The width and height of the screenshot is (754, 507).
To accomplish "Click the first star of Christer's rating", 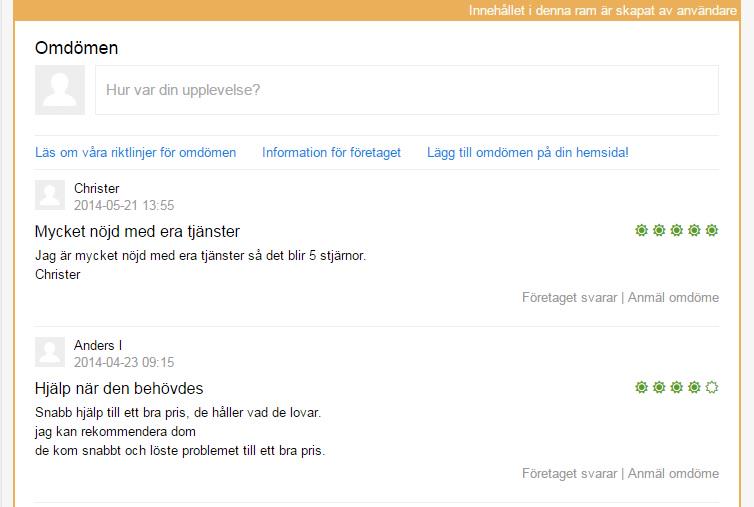I will click(641, 230).
